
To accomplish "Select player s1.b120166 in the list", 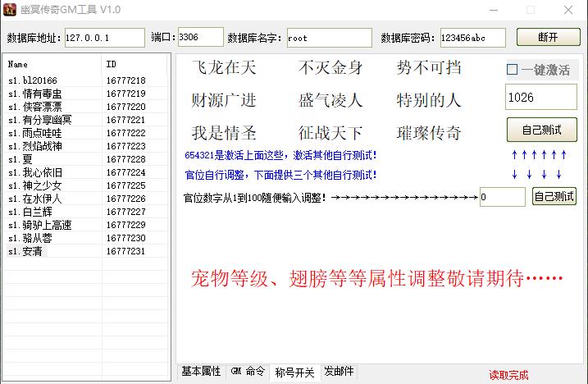I will pyautogui.click(x=33, y=80).
